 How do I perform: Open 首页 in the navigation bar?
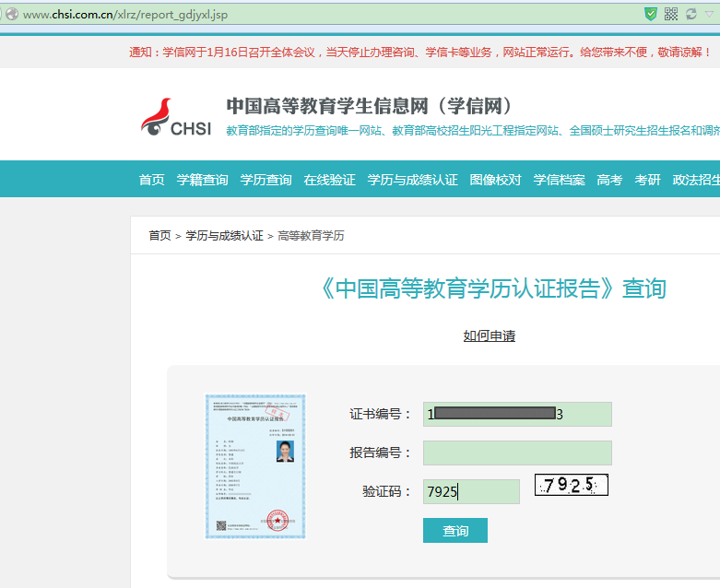coord(151,180)
